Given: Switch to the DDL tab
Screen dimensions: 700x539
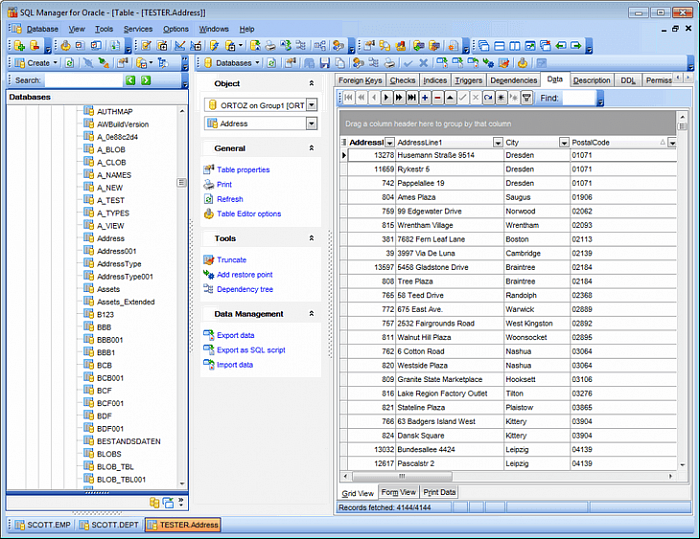Looking at the screenshot, I should pyautogui.click(x=628, y=80).
